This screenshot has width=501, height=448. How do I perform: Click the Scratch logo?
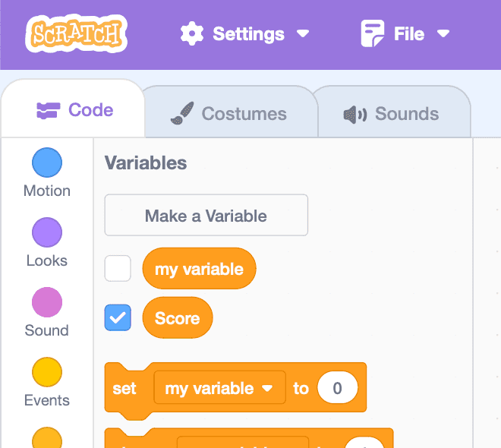click(x=75, y=34)
